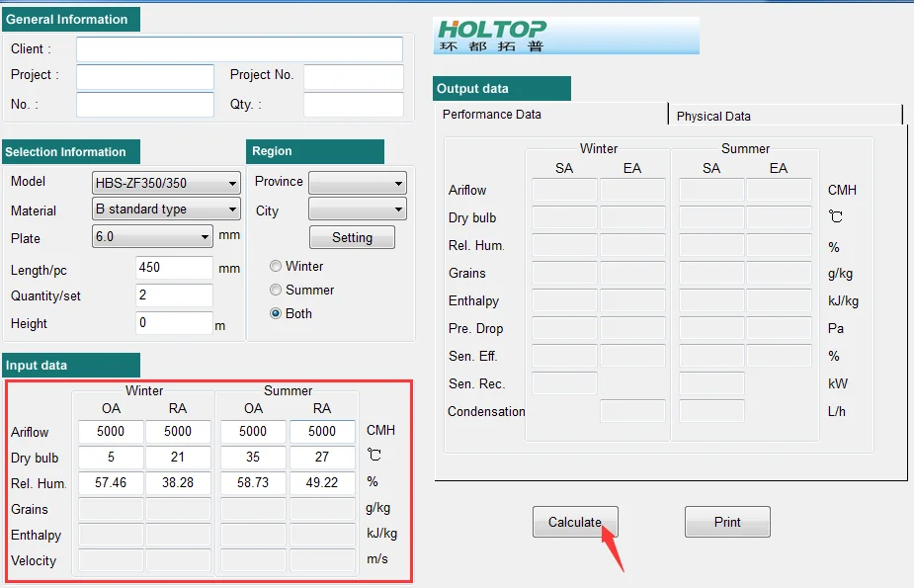Expand the Province dropdown
The height and width of the screenshot is (588, 914).
click(x=357, y=183)
